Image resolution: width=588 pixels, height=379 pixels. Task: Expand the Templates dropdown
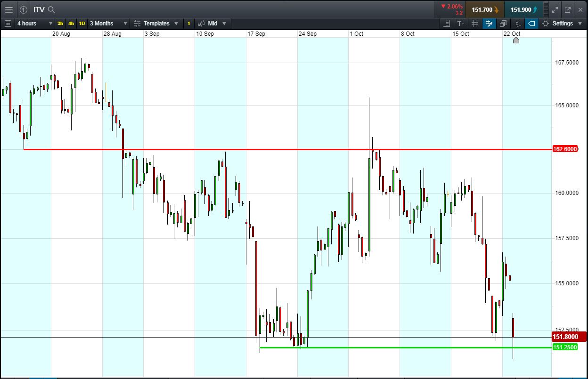coord(176,24)
